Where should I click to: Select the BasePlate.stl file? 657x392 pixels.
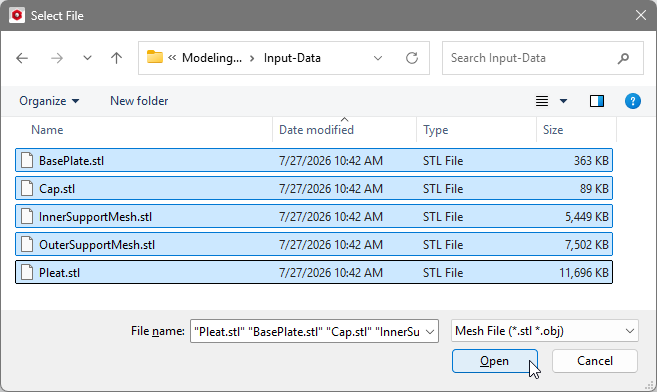pyautogui.click(x=314, y=160)
